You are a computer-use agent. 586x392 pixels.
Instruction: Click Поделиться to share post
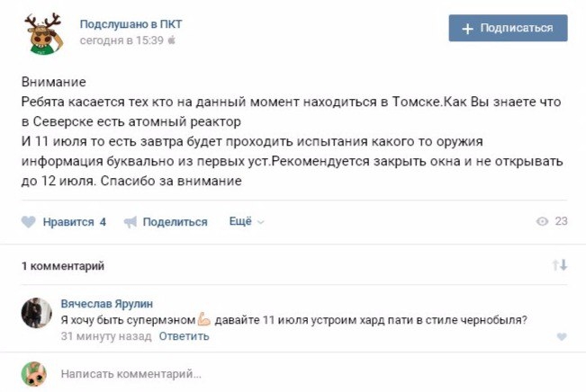[x=175, y=222]
